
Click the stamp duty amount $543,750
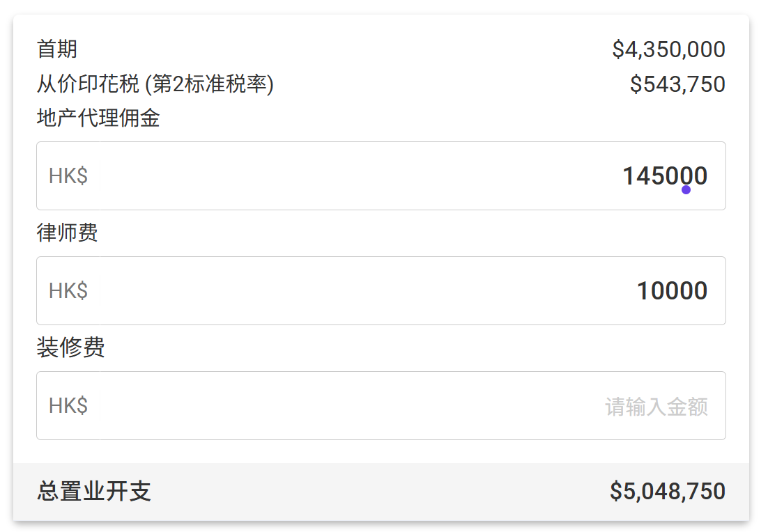(x=677, y=84)
